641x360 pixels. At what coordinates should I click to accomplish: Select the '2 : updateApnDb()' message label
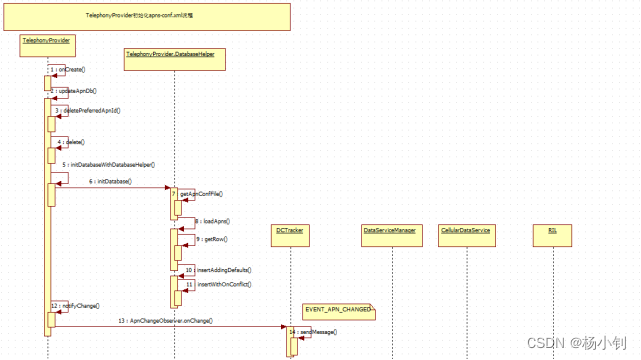click(x=74, y=91)
